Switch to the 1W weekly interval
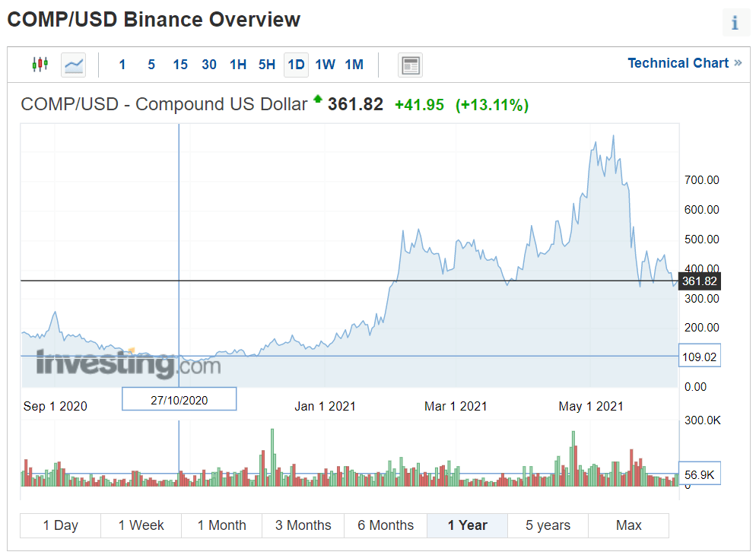Screen dimensions: 756x555 [x=325, y=65]
